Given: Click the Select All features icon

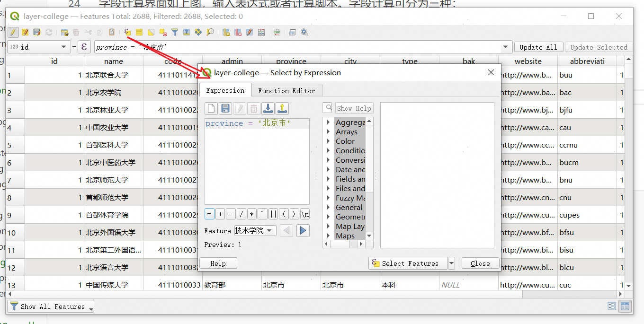Looking at the screenshot, I should [139, 32].
